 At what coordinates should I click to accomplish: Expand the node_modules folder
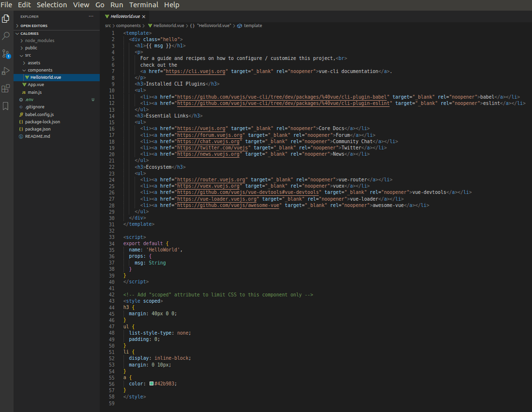coord(22,41)
